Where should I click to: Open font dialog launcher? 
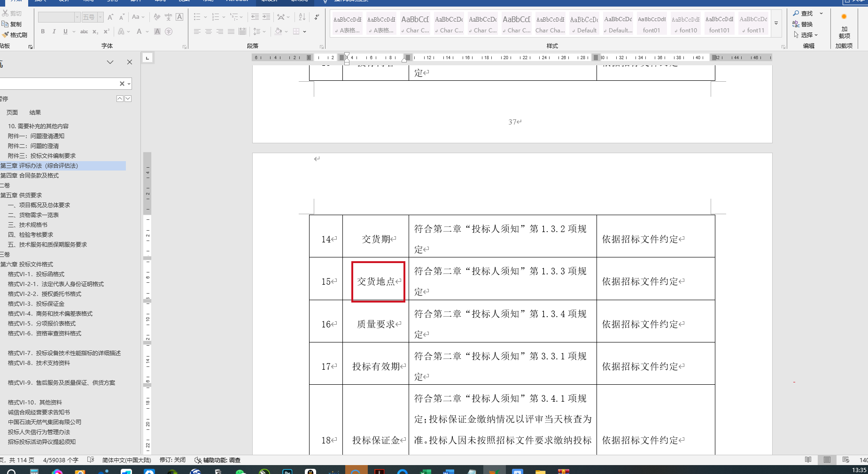185,47
